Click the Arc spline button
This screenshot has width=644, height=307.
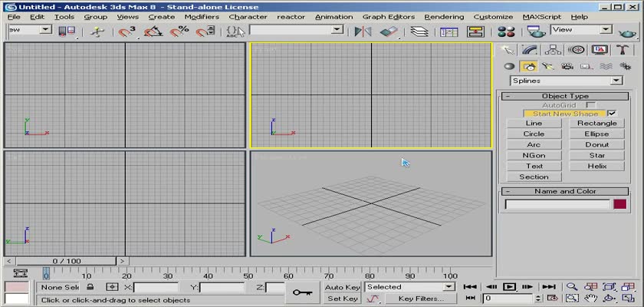coord(534,144)
